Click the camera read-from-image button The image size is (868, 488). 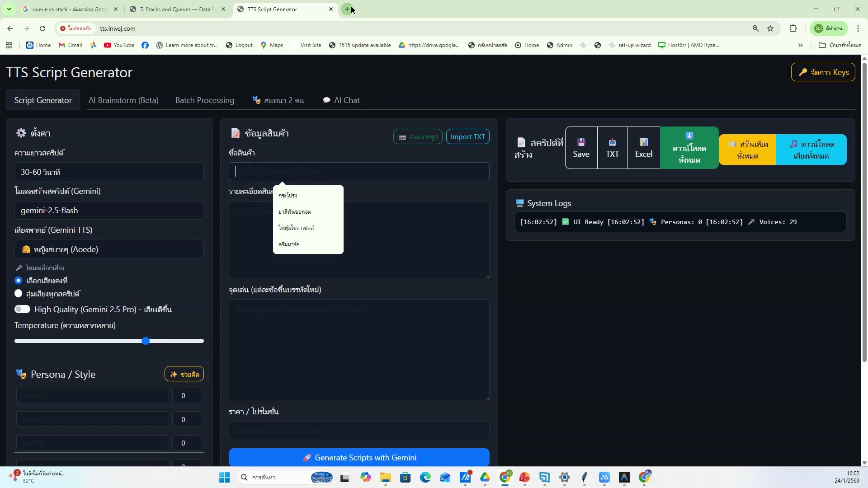(x=418, y=137)
